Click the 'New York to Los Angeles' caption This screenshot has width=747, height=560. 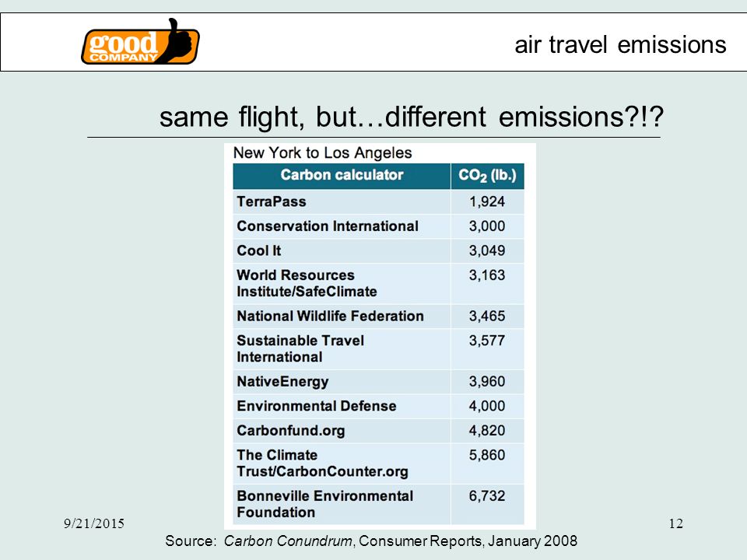pos(322,153)
